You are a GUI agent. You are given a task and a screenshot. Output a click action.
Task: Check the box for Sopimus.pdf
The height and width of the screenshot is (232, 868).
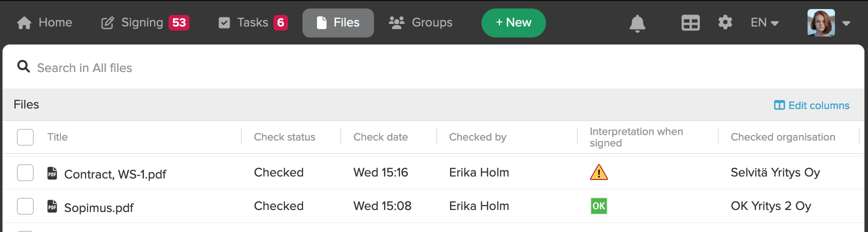[25, 206]
